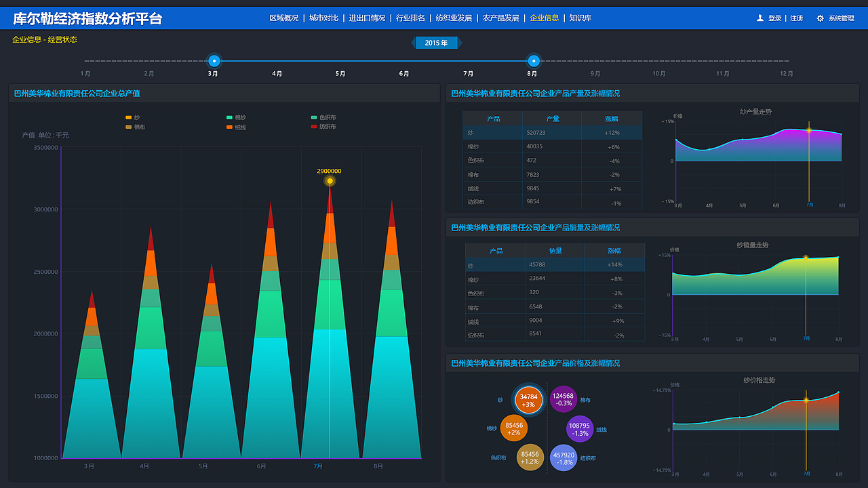868x488 pixels.
Task: Toggle the 棉纱 legend series
Action: 236,117
